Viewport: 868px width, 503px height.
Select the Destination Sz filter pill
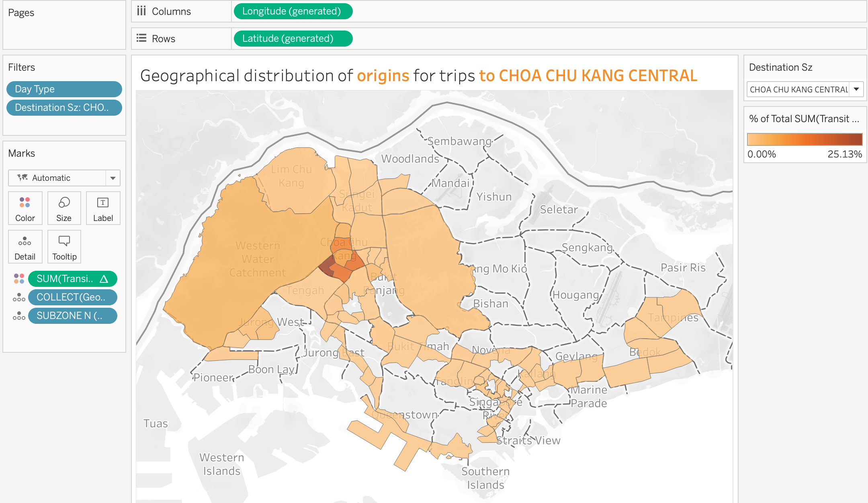64,108
